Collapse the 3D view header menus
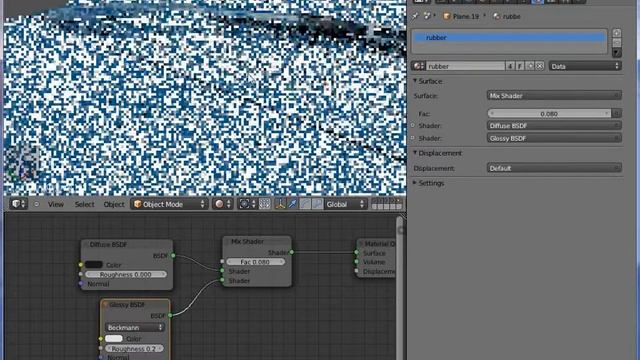Viewport: 640px width, 360px height. [x=36, y=204]
